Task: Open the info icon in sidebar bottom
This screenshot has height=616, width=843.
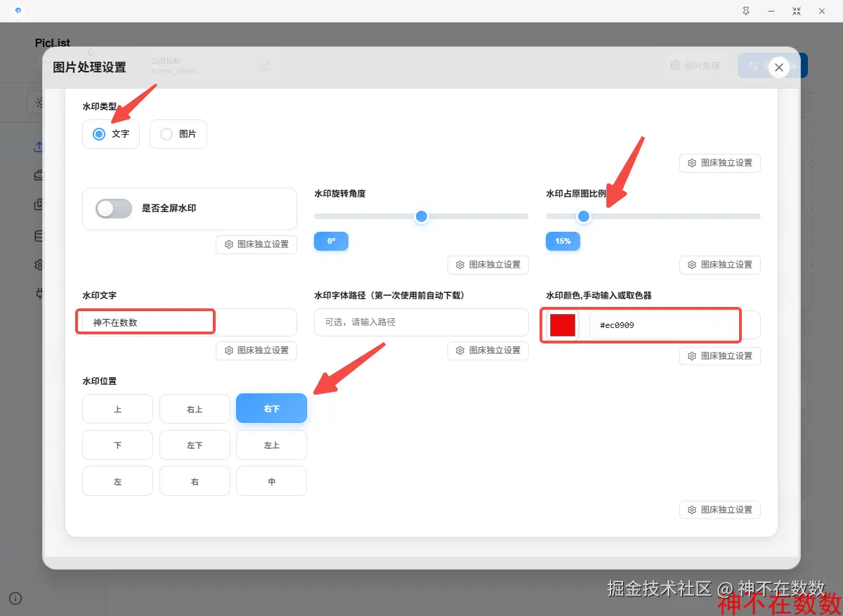Action: [x=15, y=598]
